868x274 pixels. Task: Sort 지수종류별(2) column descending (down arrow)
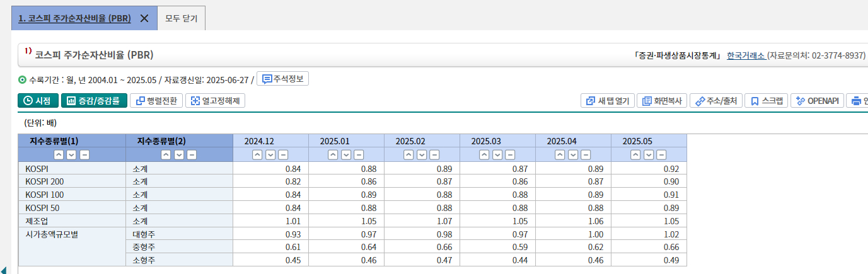179,155
